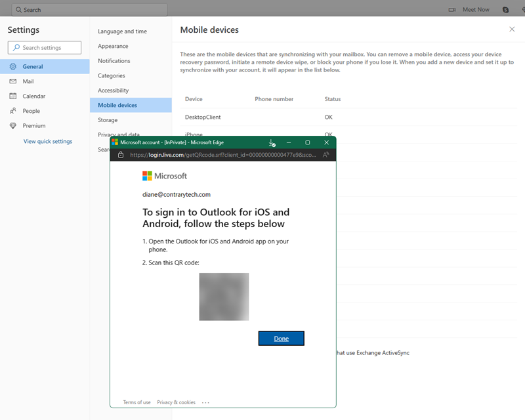
Task: Select the DesktopClient device row
Action: pyautogui.click(x=203, y=117)
